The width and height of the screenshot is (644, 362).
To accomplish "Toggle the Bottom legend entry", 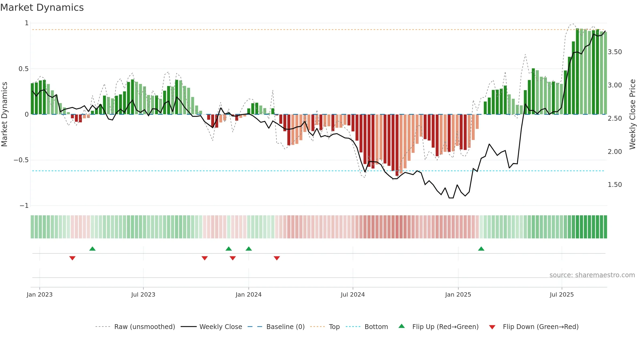I will pyautogui.click(x=367, y=327).
